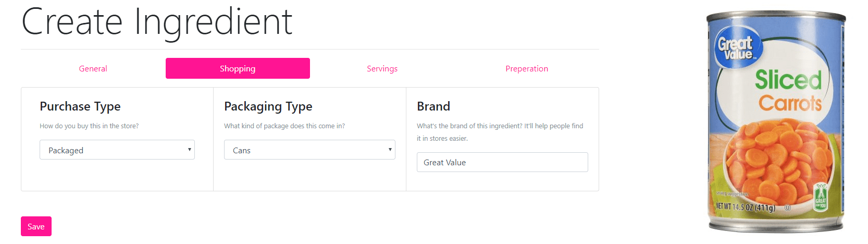Switch to the General tab

click(x=93, y=69)
